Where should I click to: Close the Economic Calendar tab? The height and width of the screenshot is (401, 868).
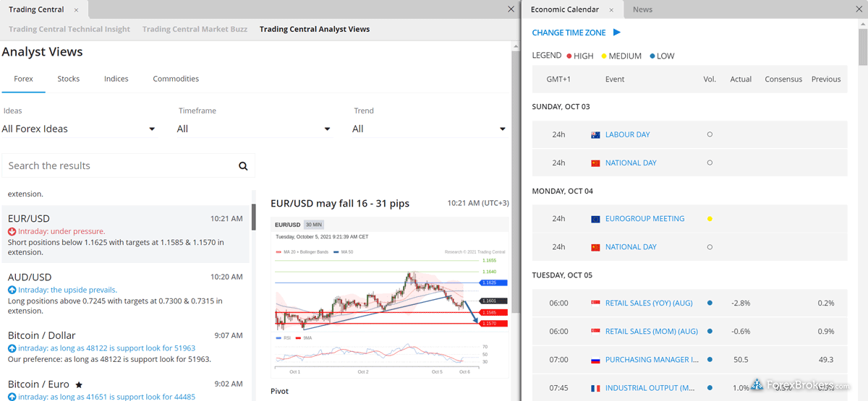[x=611, y=9]
